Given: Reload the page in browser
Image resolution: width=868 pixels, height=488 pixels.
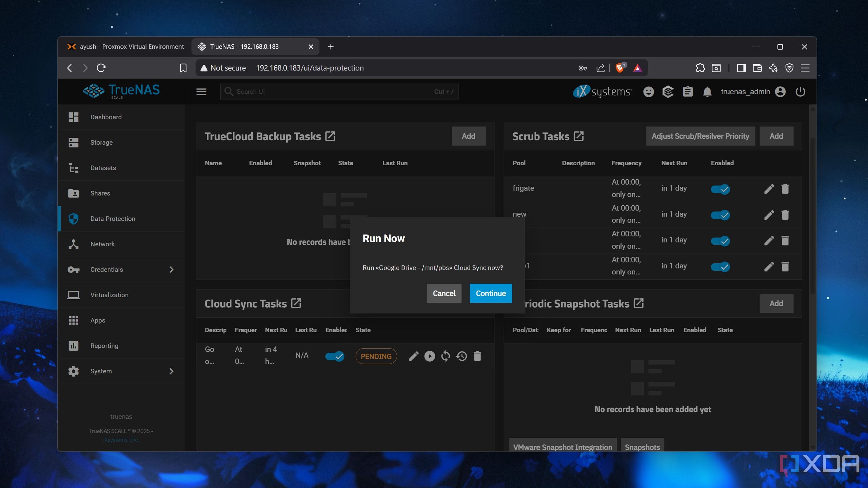Looking at the screenshot, I should pyautogui.click(x=101, y=68).
